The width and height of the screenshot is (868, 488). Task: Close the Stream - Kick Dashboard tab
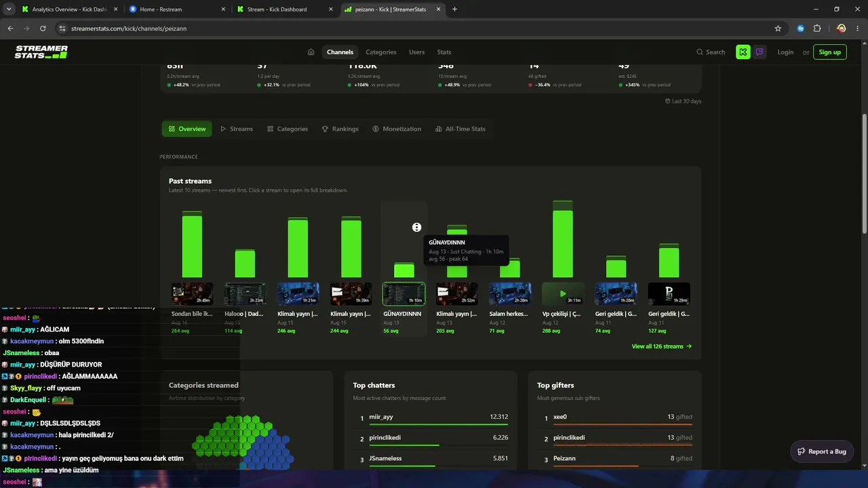pos(330,9)
